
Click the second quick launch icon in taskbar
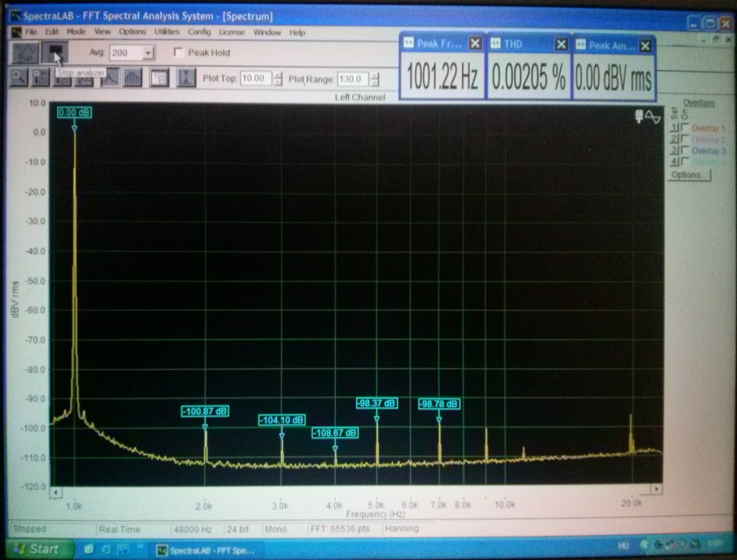tap(106, 549)
